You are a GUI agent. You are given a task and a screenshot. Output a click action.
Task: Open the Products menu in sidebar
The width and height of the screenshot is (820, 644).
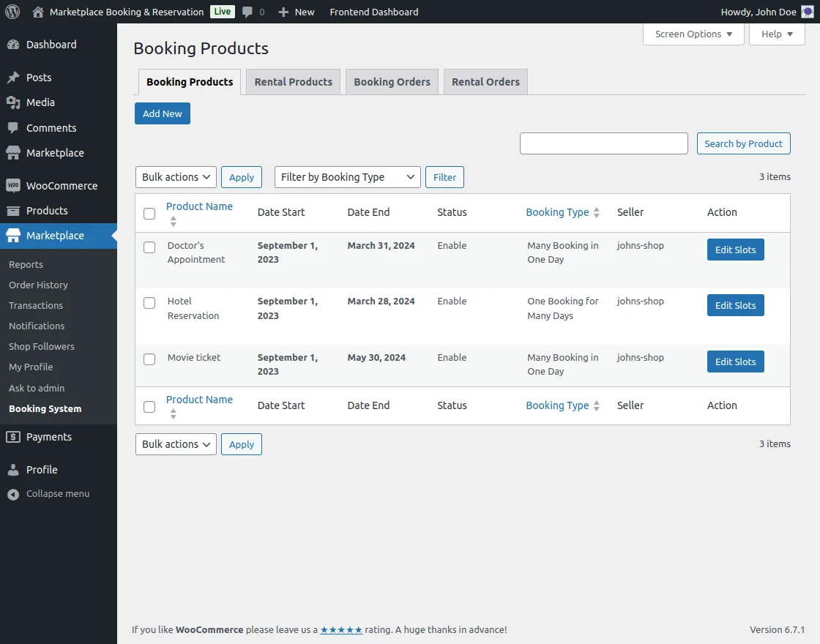(x=48, y=211)
